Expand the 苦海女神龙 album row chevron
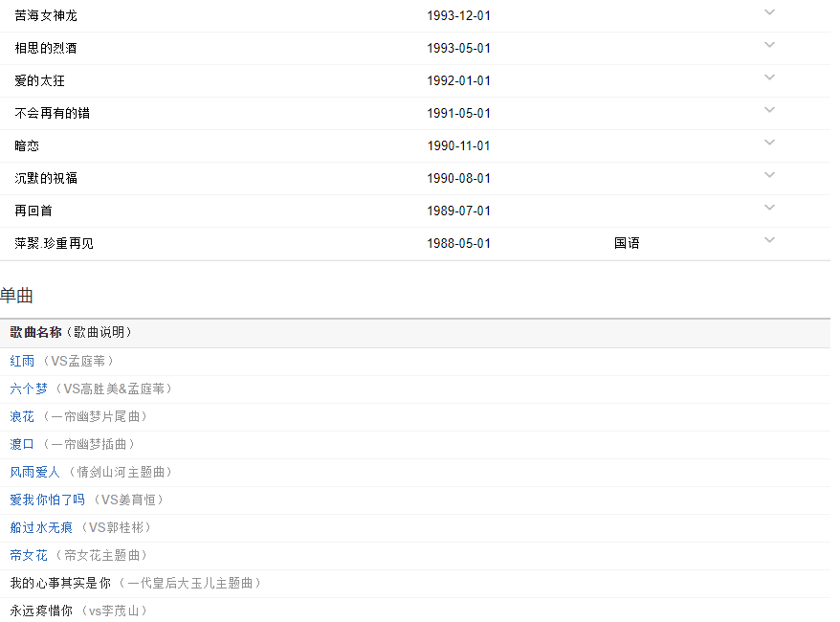This screenshot has width=840, height=622. point(769,12)
